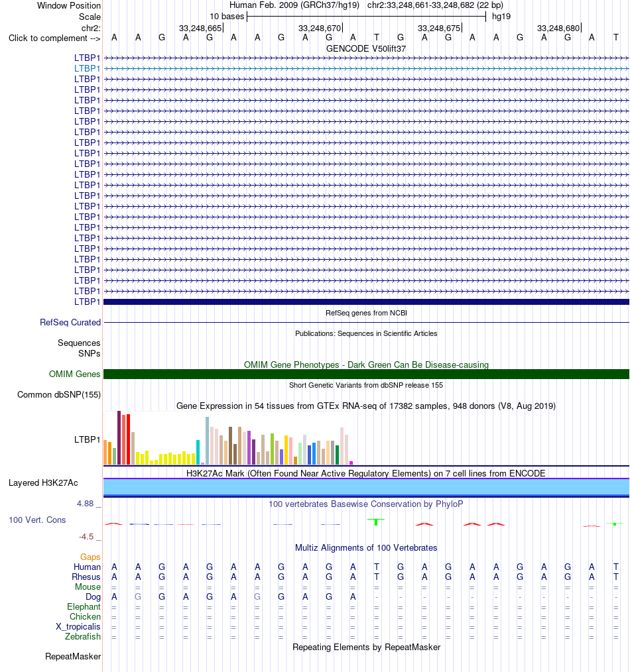
Task: Open the OMIM Gene Phenotypes track title
Action: (366, 364)
